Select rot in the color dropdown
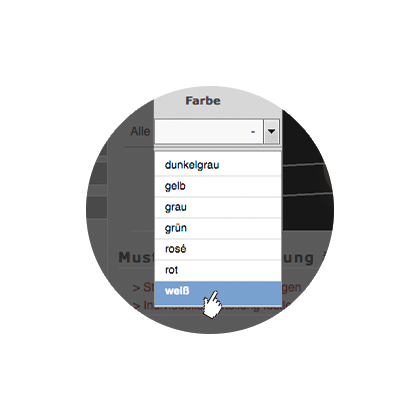This screenshot has width=420, height=420. coord(217,270)
